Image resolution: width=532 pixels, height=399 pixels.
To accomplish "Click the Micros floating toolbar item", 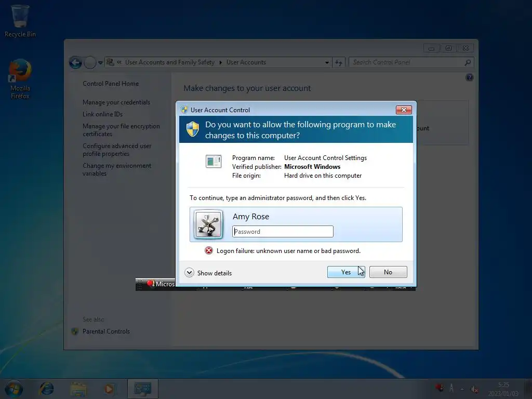I will point(161,284).
